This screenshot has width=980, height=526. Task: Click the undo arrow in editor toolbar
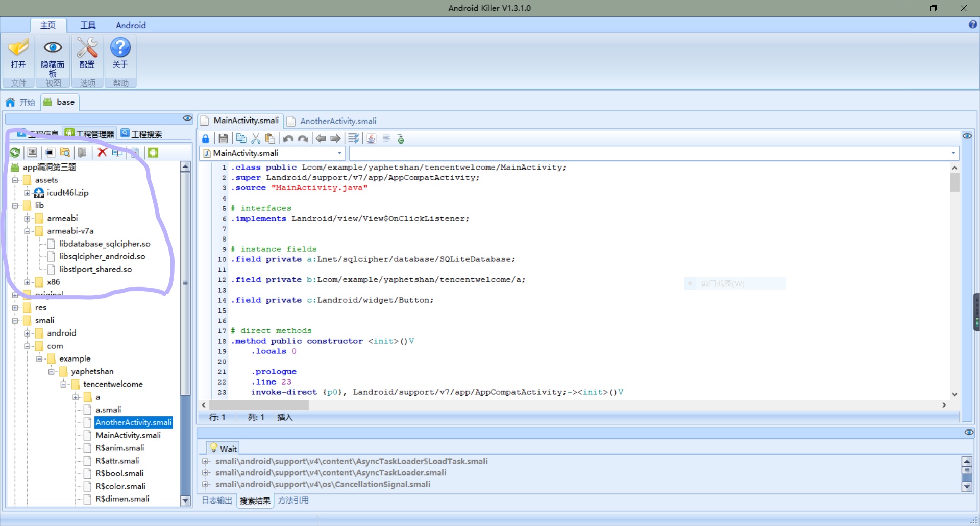(x=288, y=138)
